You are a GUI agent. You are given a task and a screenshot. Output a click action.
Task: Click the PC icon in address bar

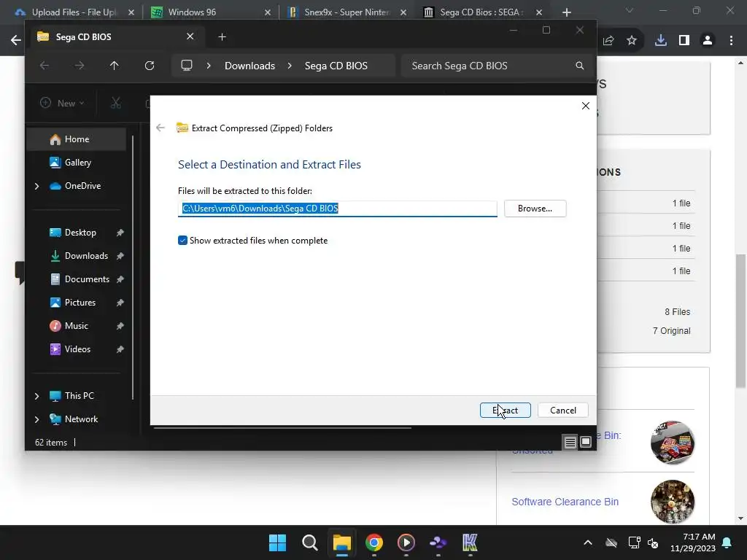(x=187, y=66)
